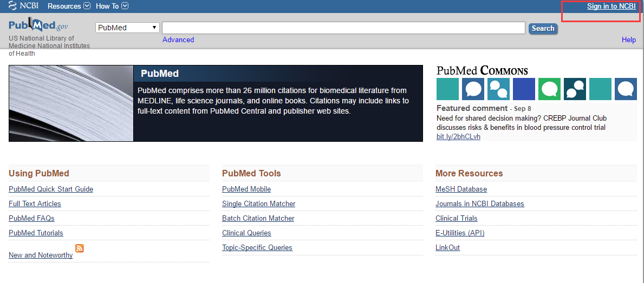644x283 pixels.
Task: Open PubMed FAQs link
Action: (x=31, y=218)
